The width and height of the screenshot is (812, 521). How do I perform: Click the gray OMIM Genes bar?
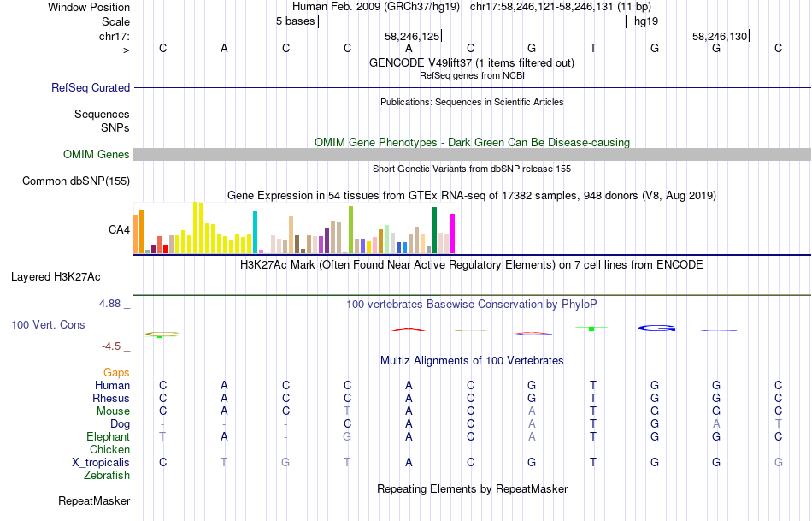(x=472, y=155)
